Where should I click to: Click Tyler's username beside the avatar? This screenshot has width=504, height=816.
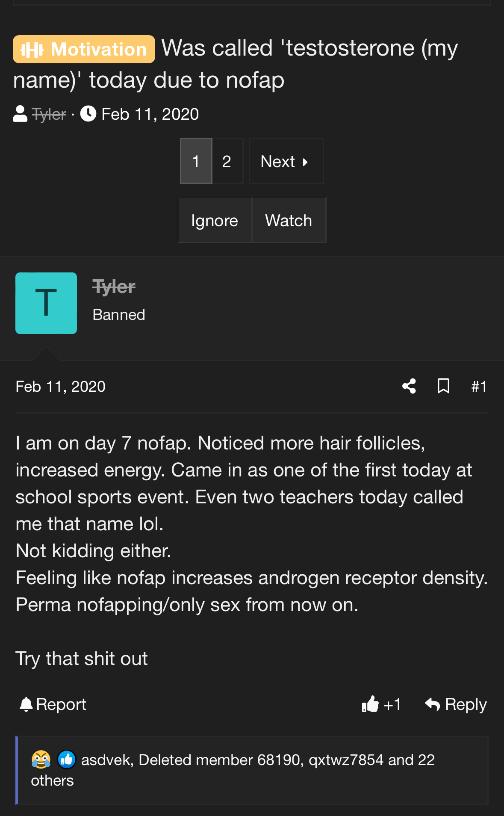114,287
